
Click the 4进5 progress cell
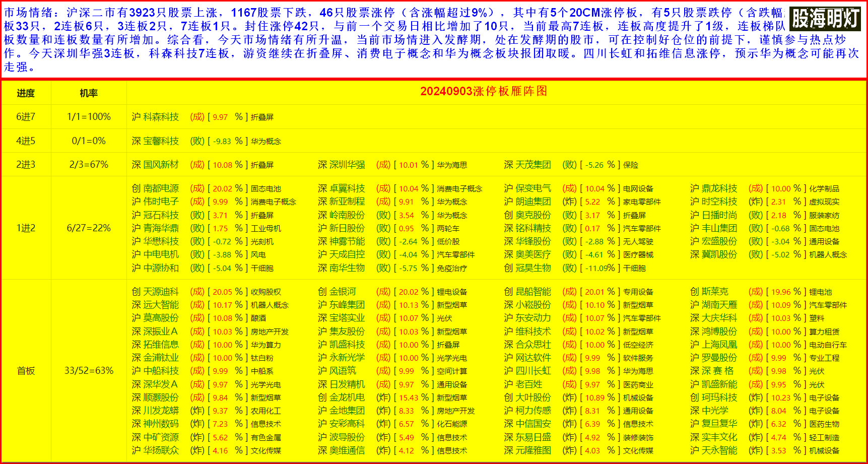(x=26, y=141)
